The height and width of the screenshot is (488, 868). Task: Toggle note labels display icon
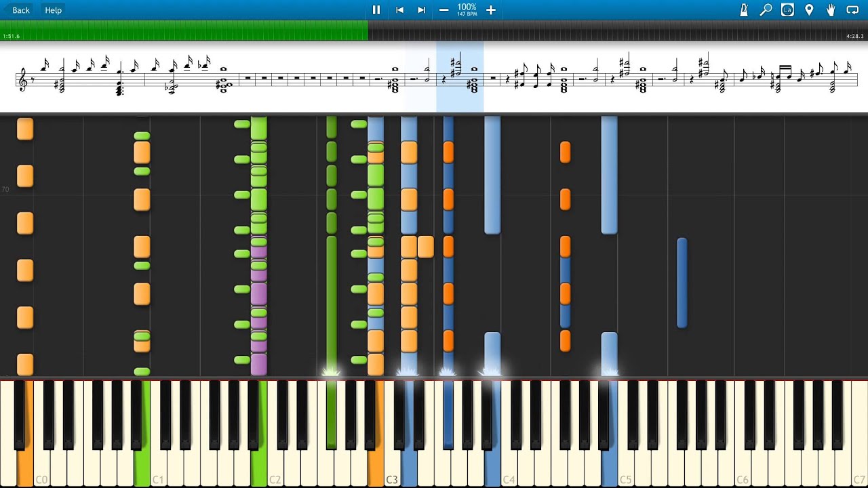(x=787, y=10)
